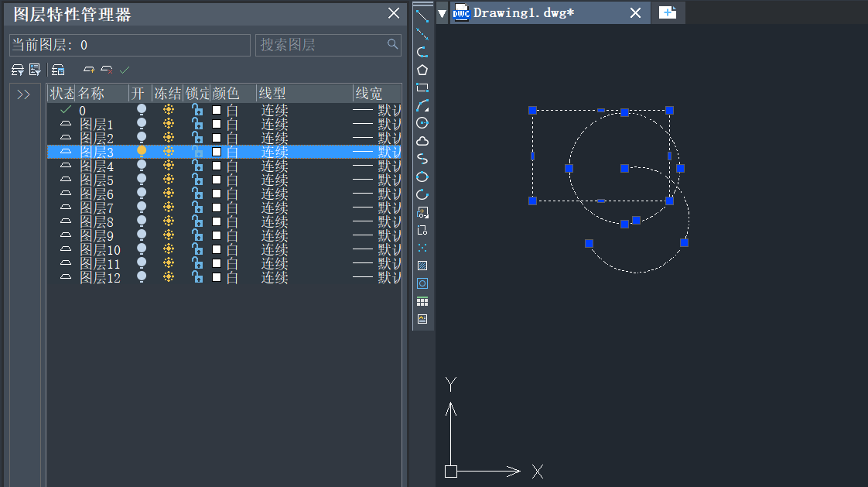Toggle freeze for 图层5
The height and width of the screenshot is (487, 868).
point(169,180)
